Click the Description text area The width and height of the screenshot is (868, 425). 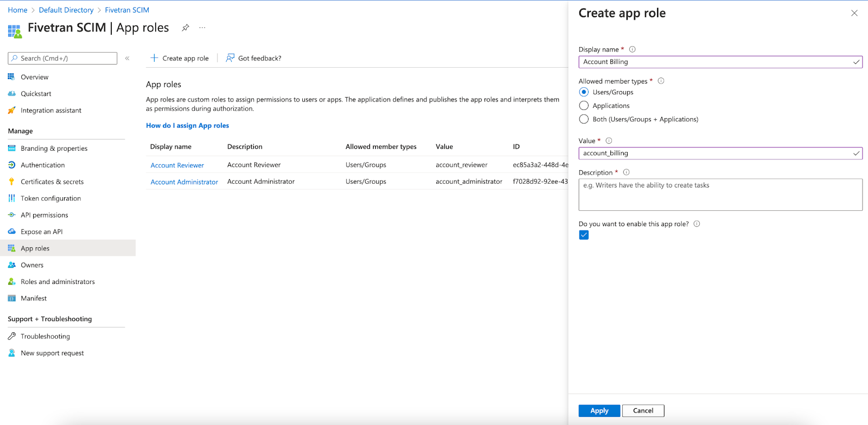pyautogui.click(x=720, y=195)
